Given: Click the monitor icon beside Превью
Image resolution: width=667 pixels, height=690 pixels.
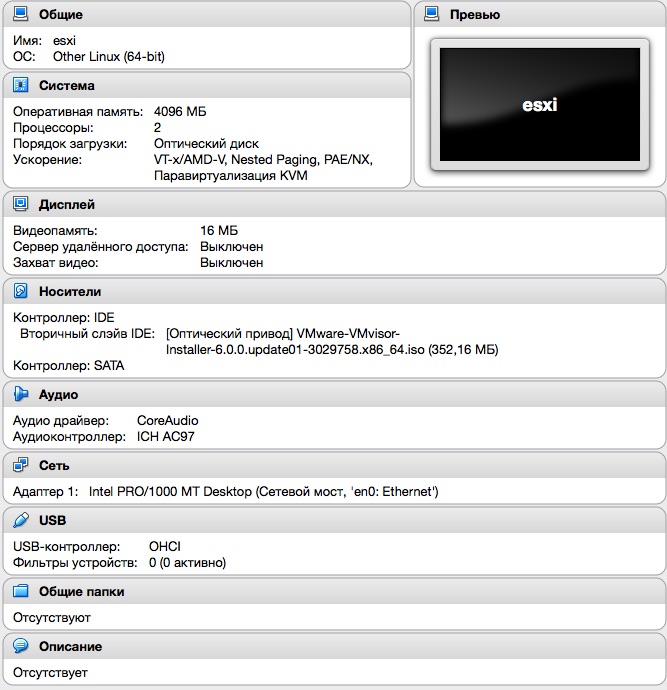Looking at the screenshot, I should (432, 15).
